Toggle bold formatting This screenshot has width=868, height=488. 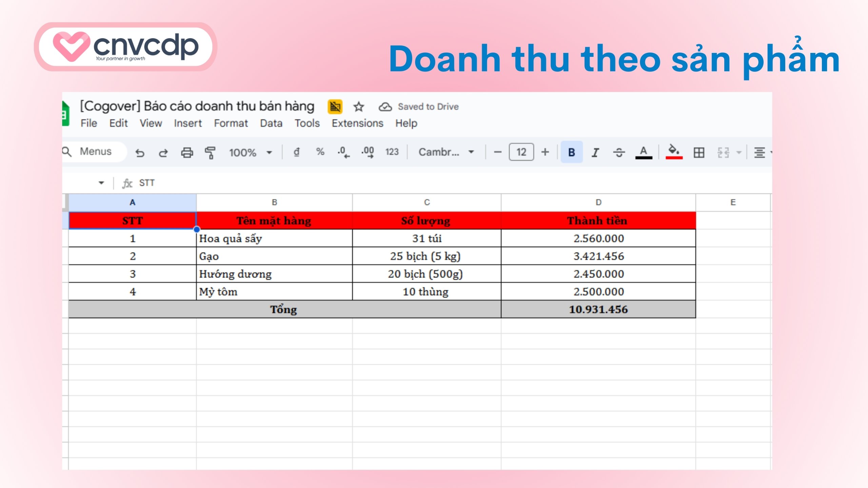click(x=571, y=152)
